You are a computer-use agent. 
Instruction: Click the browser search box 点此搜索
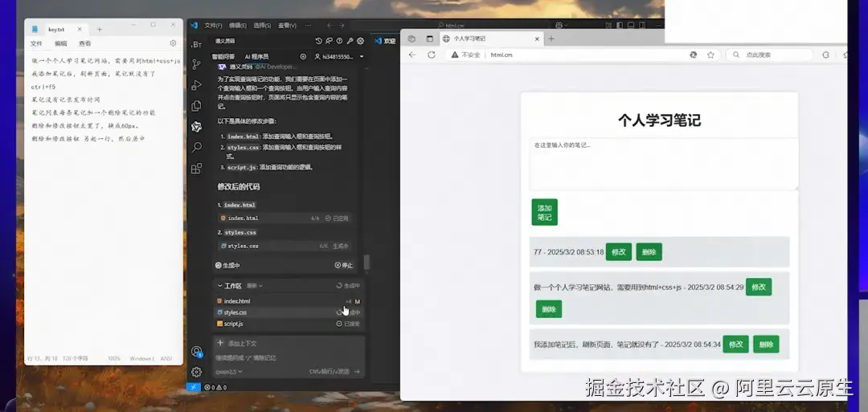pos(769,55)
